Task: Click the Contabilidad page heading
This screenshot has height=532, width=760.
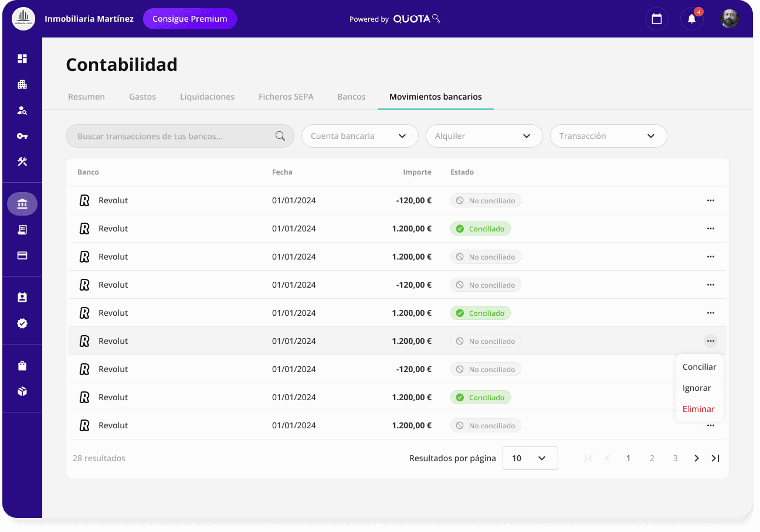Action: coord(122,64)
